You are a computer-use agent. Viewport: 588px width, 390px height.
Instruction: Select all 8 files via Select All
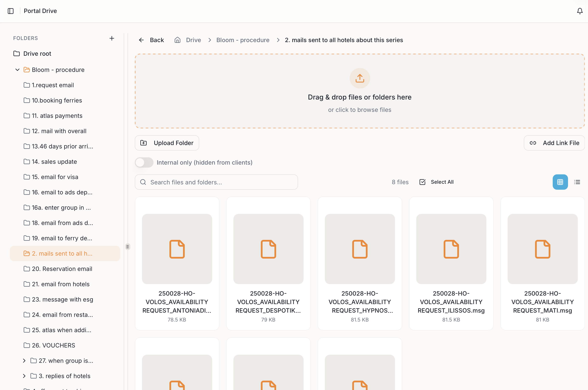point(442,182)
